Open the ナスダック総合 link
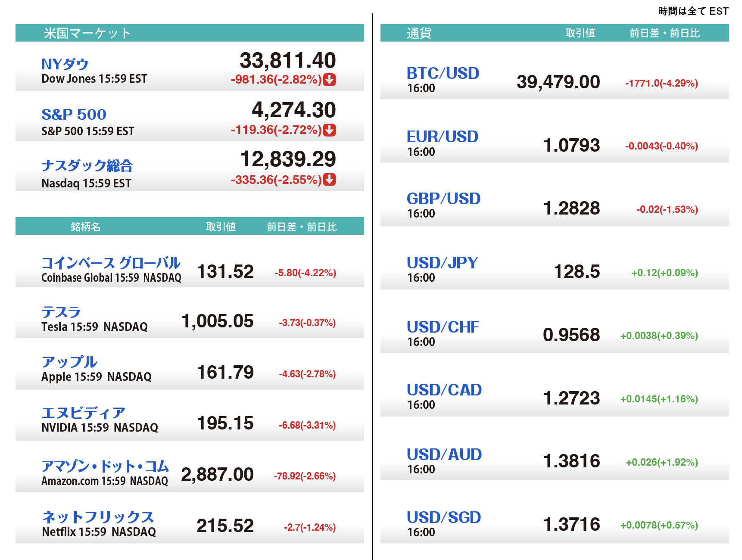Viewport: 742px width, 560px height. point(87,165)
